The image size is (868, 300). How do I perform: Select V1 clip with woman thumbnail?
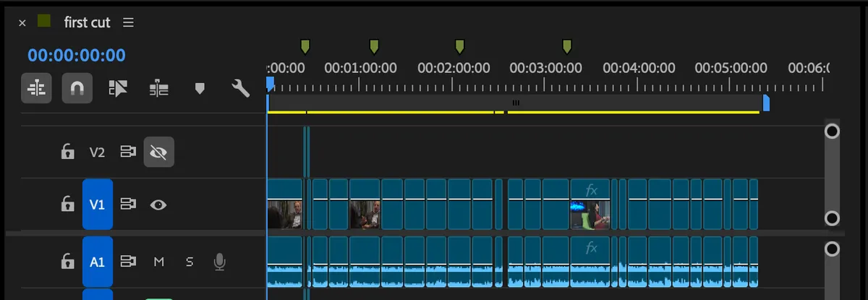[590, 205]
